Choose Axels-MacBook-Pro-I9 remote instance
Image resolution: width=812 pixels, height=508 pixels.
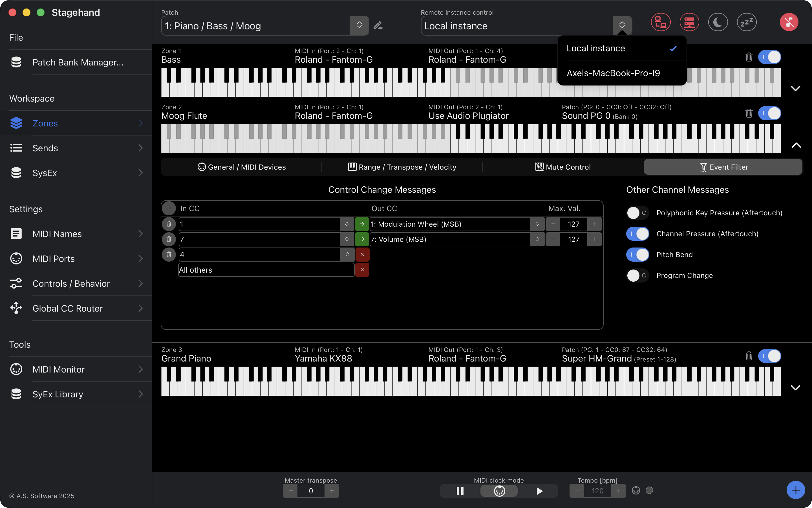click(622, 73)
